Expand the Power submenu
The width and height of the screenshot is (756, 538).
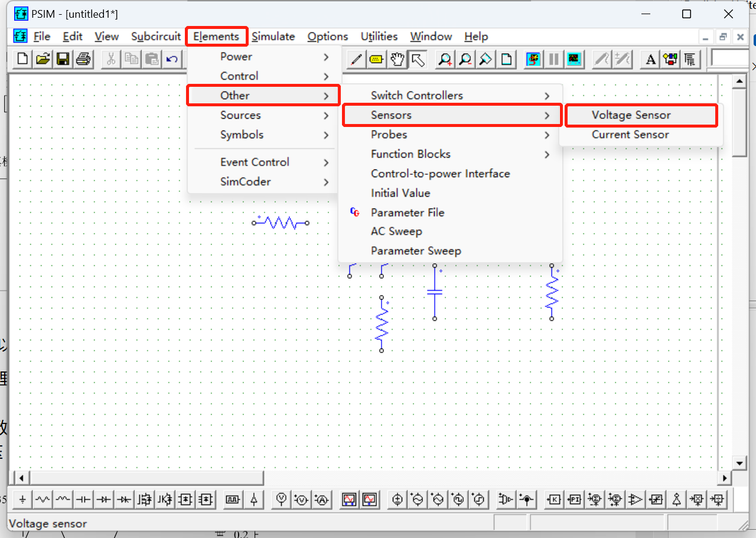[x=262, y=57]
